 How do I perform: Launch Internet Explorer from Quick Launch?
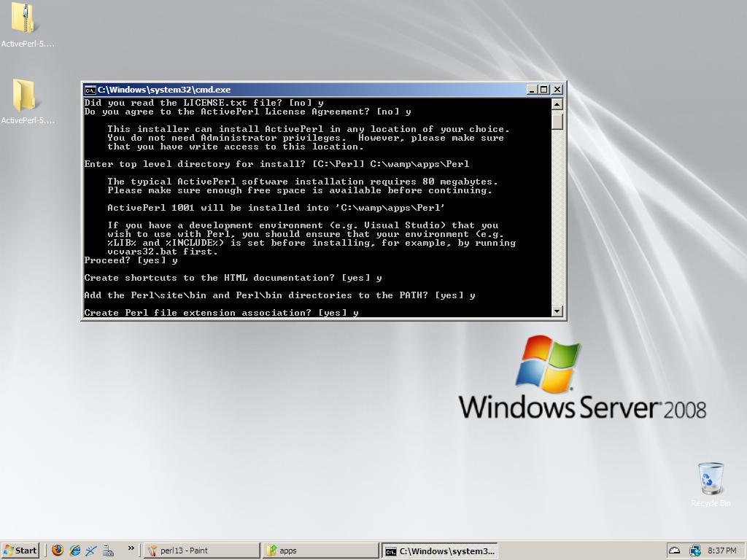(x=74, y=551)
